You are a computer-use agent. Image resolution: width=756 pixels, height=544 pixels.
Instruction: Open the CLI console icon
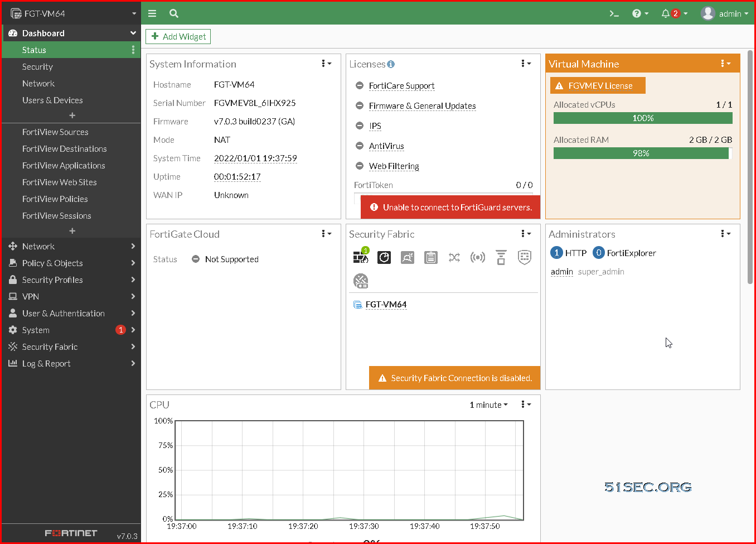pos(614,13)
